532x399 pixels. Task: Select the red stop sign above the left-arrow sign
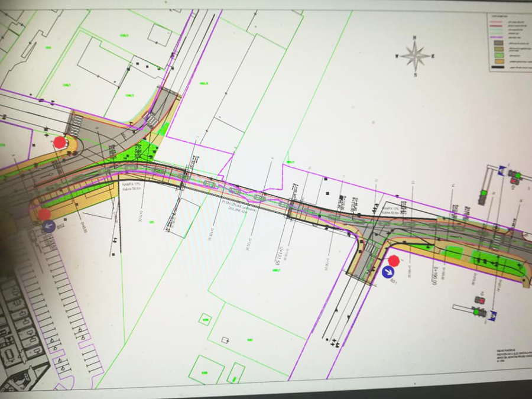(x=45, y=214)
